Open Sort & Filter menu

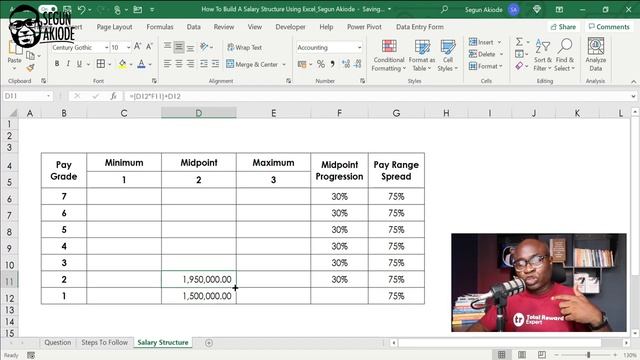(x=542, y=56)
